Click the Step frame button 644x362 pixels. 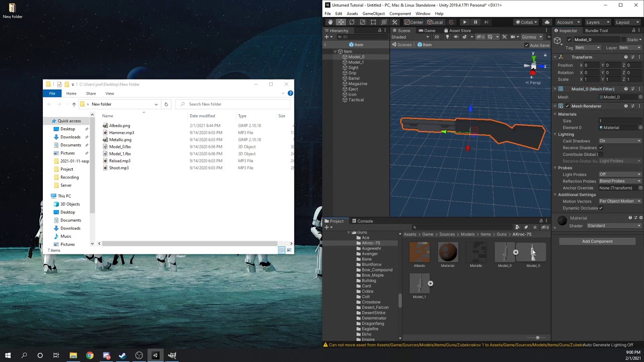tap(486, 22)
